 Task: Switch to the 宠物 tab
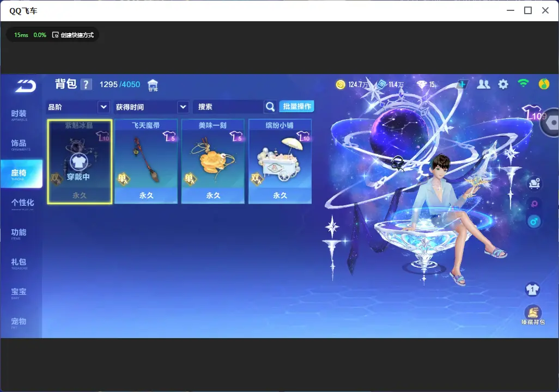[19, 322]
